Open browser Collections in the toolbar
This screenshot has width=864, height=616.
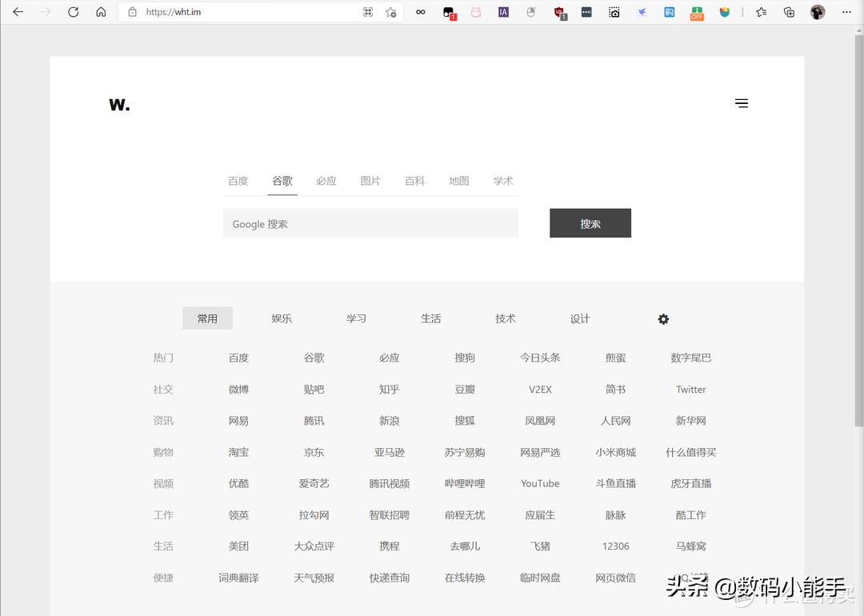coord(788,12)
